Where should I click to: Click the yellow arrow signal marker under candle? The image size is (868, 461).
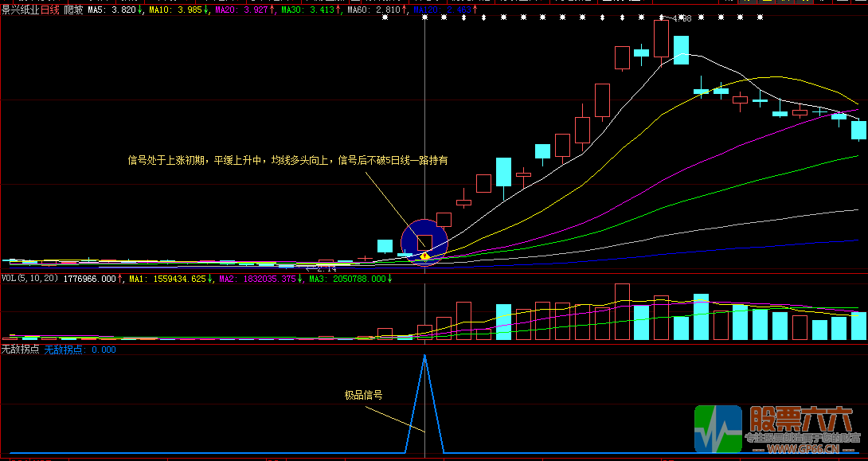(424, 256)
